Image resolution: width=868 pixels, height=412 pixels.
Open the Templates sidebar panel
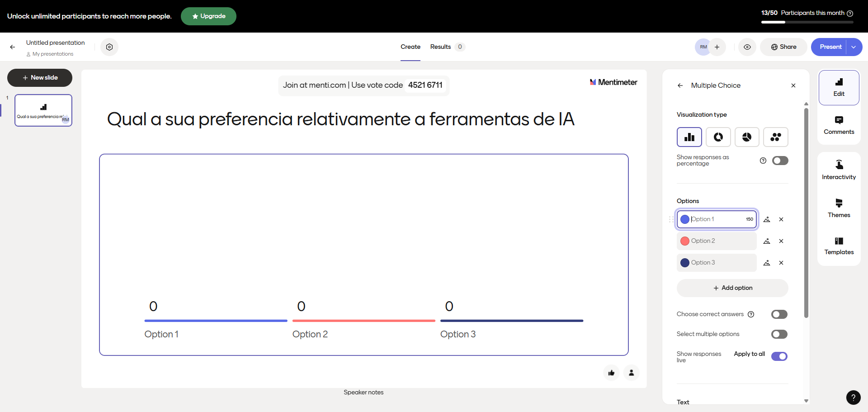point(839,246)
